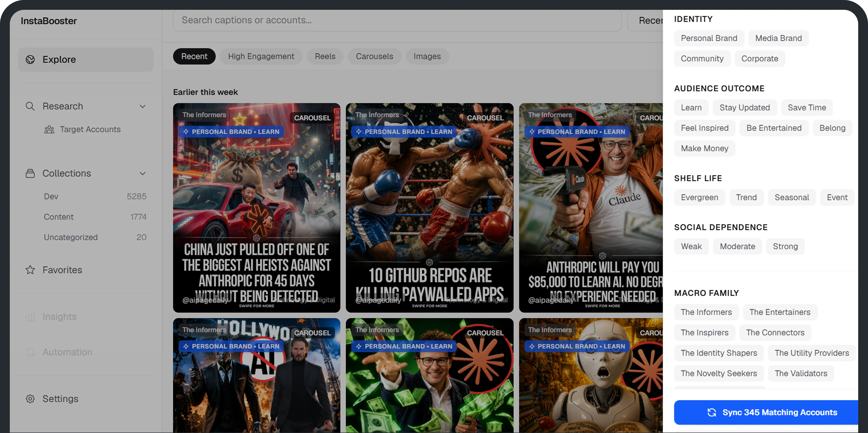868x433 pixels.
Task: Select the Strong social dependence chip
Action: pyautogui.click(x=785, y=247)
